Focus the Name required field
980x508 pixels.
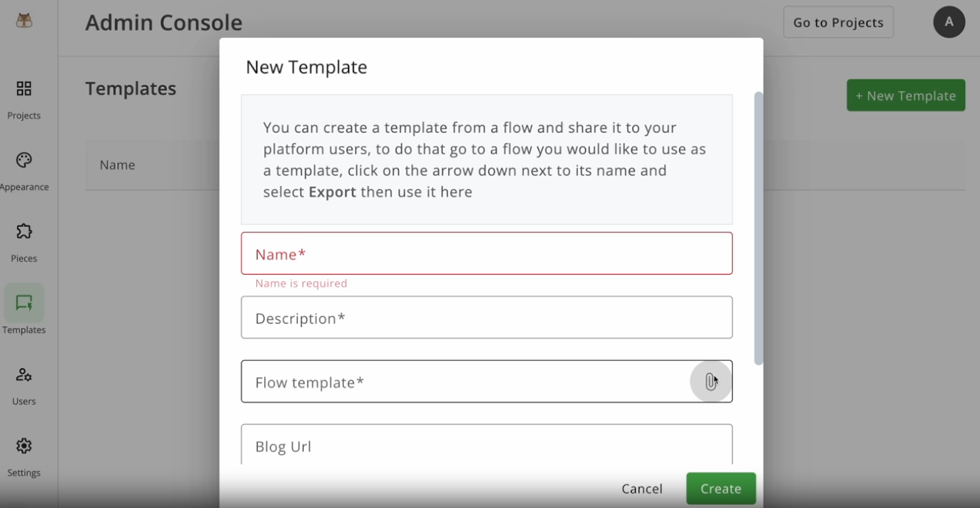487,254
